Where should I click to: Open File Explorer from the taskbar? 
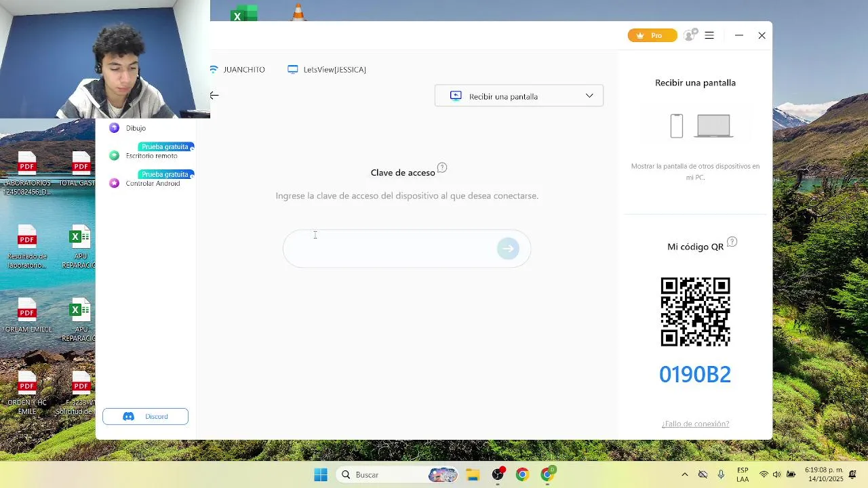473,475
